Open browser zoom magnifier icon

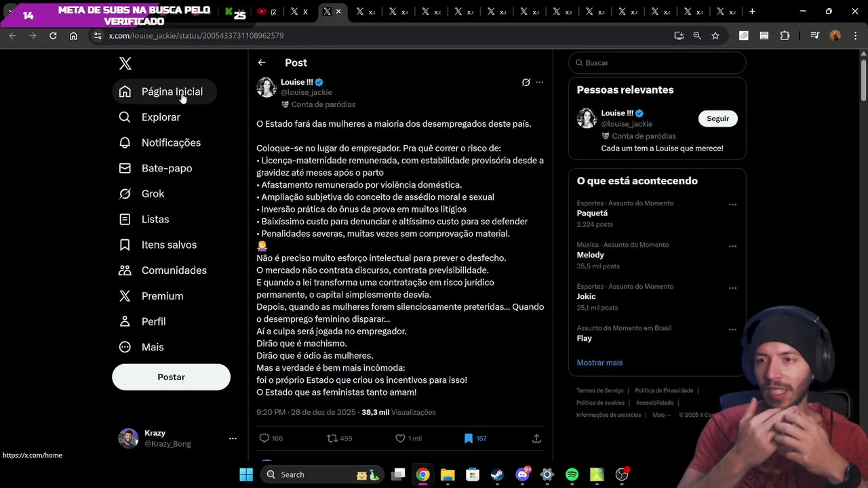tap(696, 35)
